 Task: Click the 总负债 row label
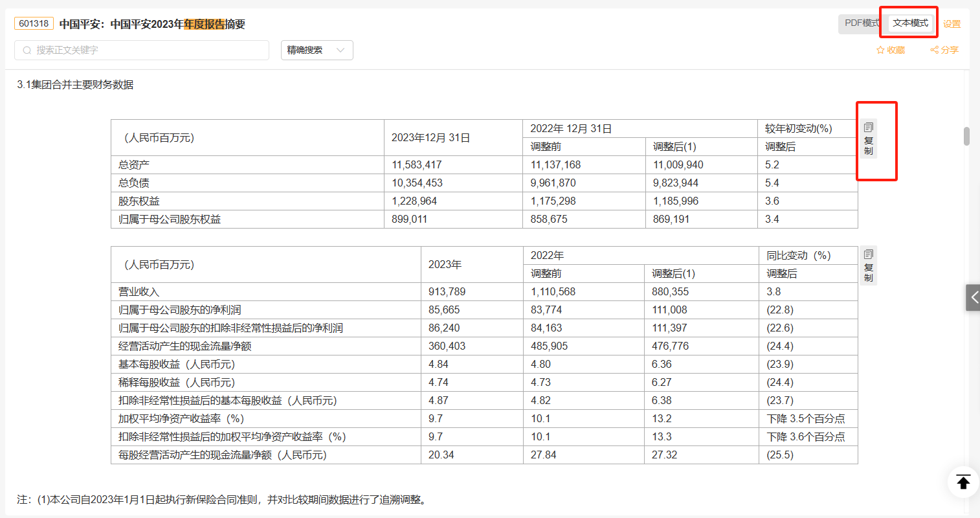coord(134,183)
